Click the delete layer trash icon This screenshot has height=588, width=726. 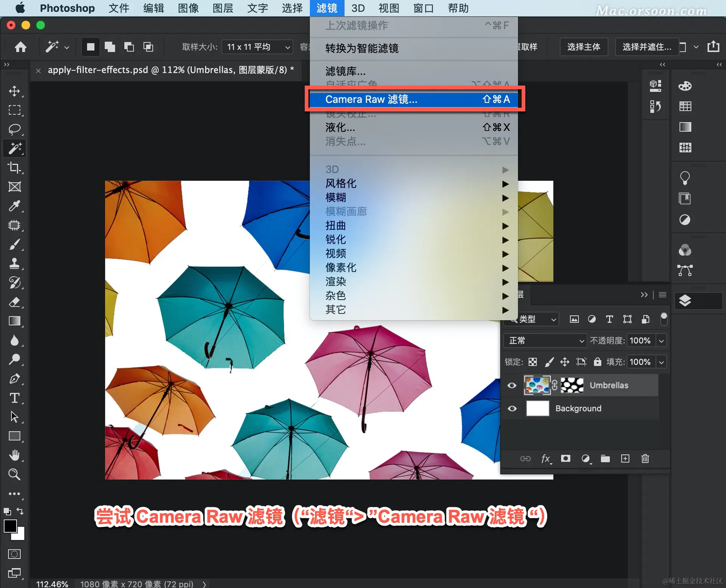(645, 459)
